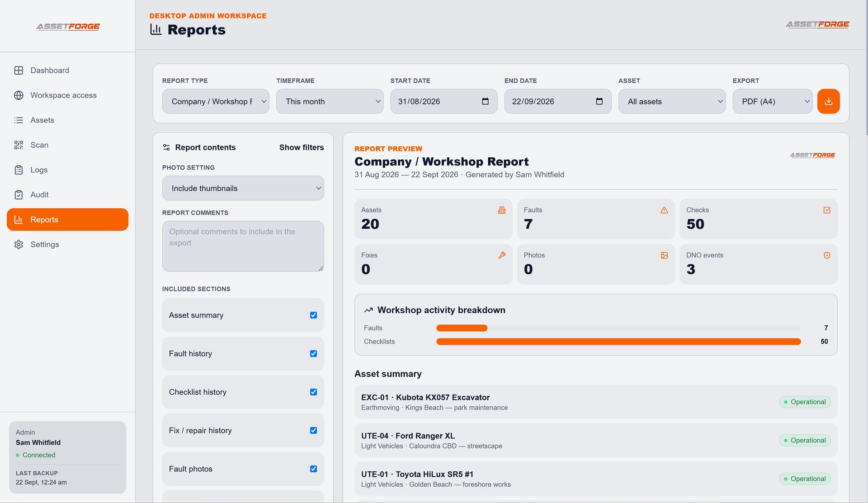Click the Faults progress bar

tap(618, 328)
